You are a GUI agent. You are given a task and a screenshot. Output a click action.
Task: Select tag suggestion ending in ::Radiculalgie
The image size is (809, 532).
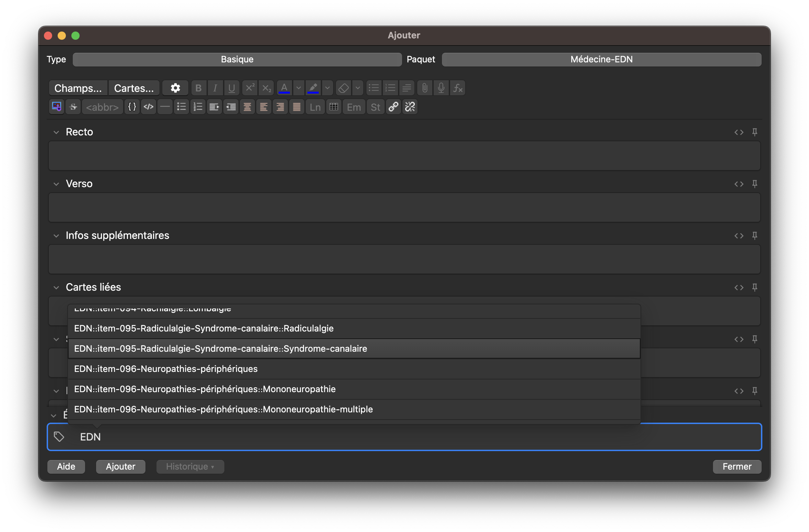(x=354, y=328)
